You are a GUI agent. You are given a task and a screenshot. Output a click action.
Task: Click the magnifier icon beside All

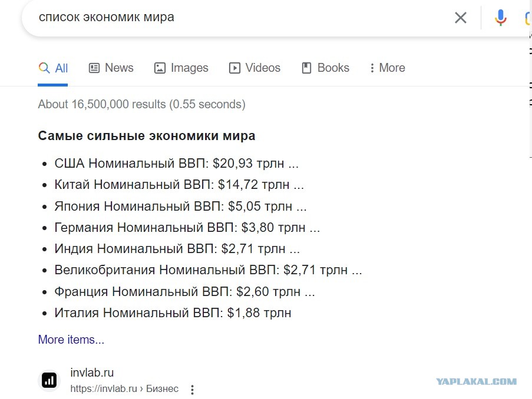tap(44, 68)
